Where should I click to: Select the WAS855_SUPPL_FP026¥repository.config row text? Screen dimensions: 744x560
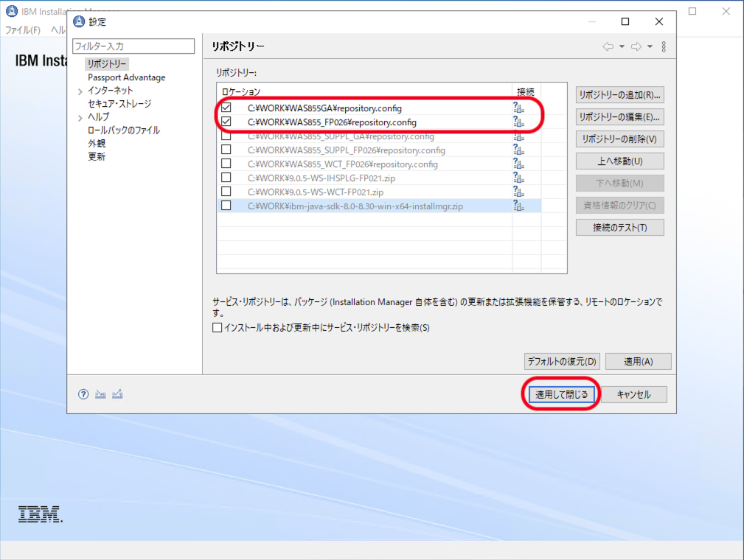(x=347, y=150)
